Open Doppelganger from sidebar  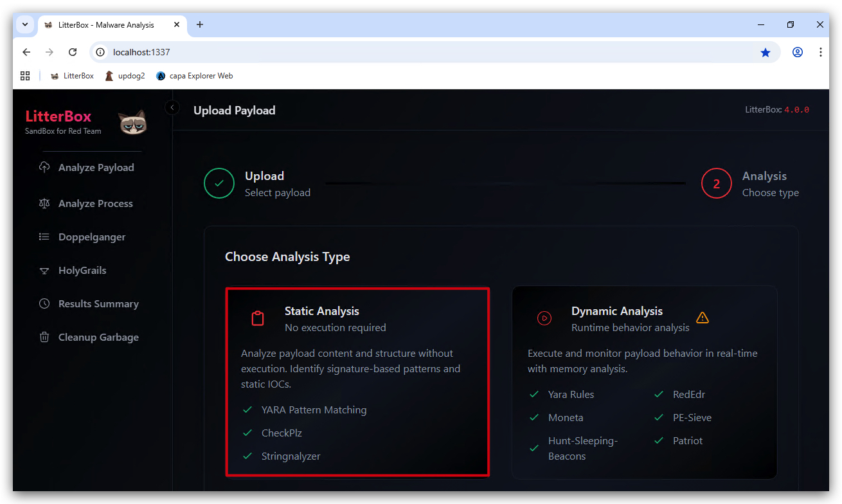[92, 237]
